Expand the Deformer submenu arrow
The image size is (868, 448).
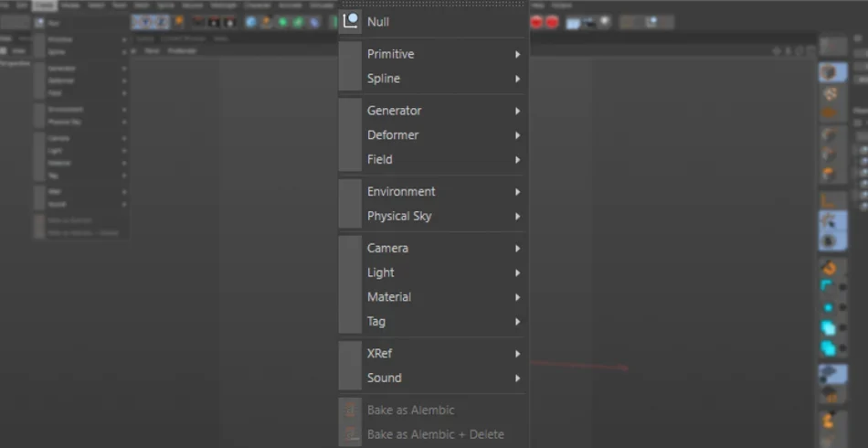(x=517, y=135)
